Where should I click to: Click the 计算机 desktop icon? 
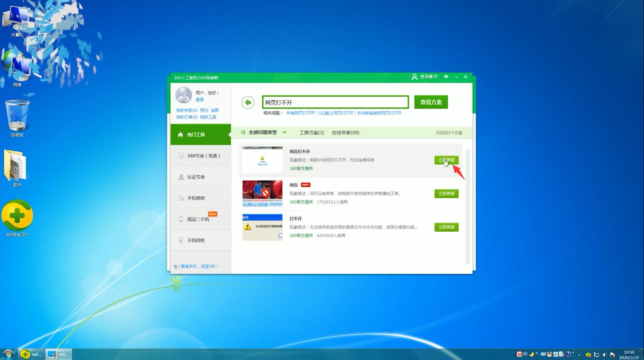pyautogui.click(x=17, y=22)
